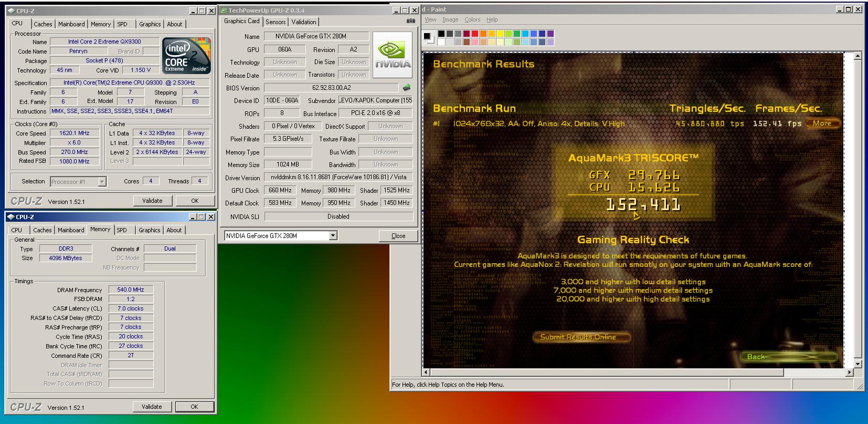Switch to the Sensors tab in GPU-Z
The height and width of the screenshot is (424, 868).
[x=276, y=22]
